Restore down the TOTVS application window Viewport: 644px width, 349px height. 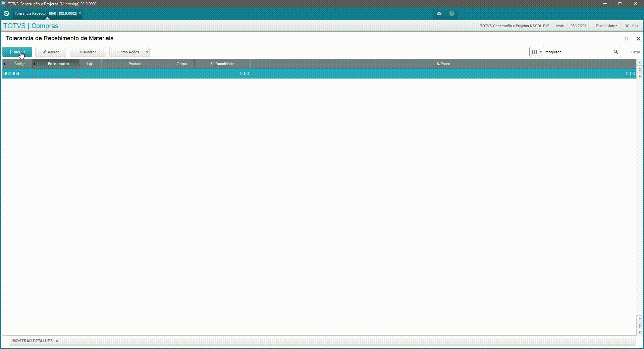620,4
